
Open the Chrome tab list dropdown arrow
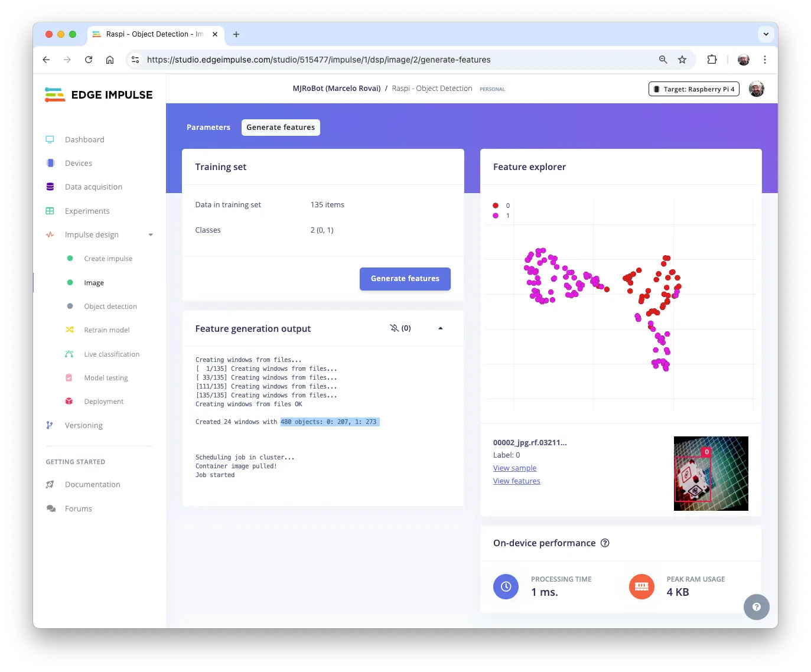(766, 34)
